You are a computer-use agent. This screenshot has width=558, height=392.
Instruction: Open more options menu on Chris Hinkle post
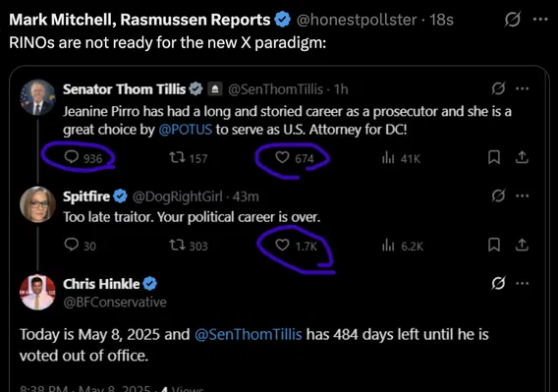522,283
